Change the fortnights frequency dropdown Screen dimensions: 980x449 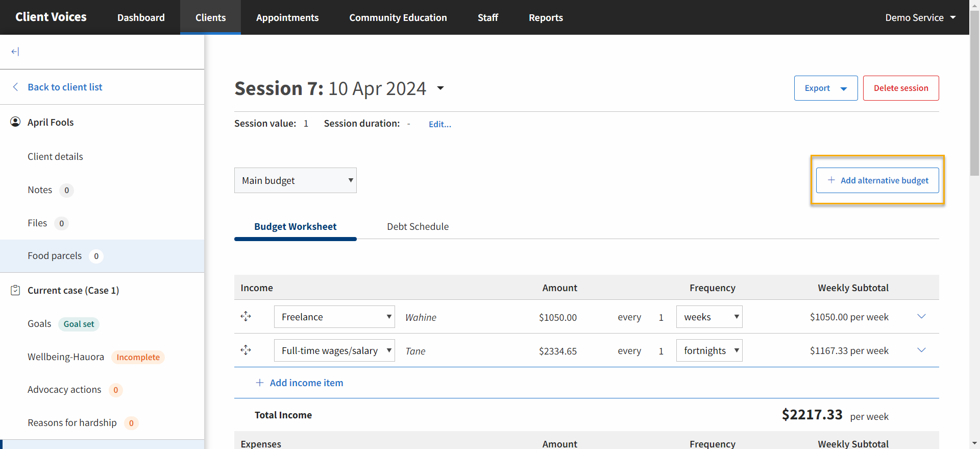pos(709,350)
